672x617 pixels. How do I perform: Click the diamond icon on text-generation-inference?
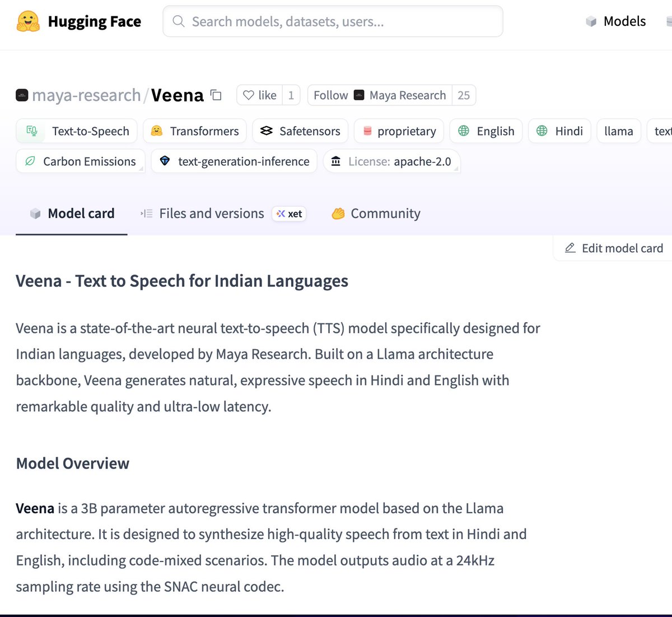(x=165, y=161)
